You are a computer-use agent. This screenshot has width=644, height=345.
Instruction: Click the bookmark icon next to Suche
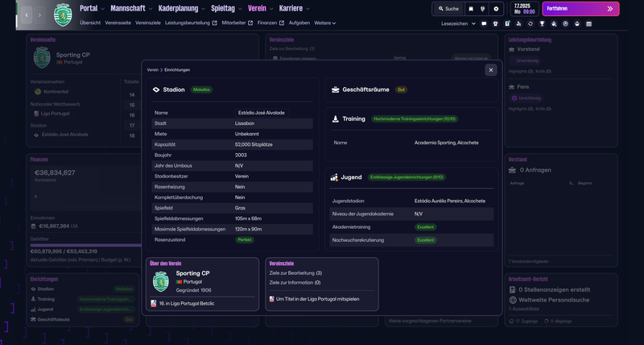[471, 9]
